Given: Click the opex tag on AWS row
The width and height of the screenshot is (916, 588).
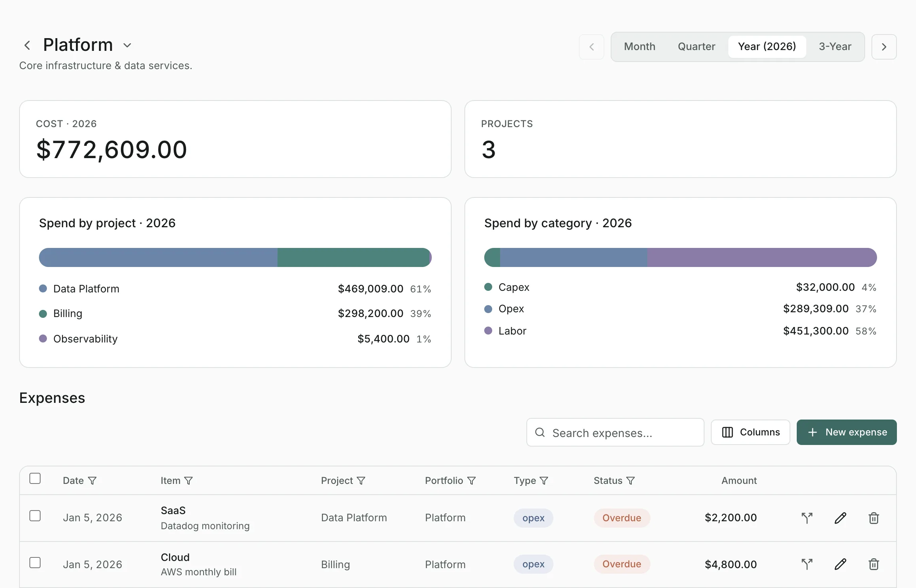Looking at the screenshot, I should click(x=533, y=564).
